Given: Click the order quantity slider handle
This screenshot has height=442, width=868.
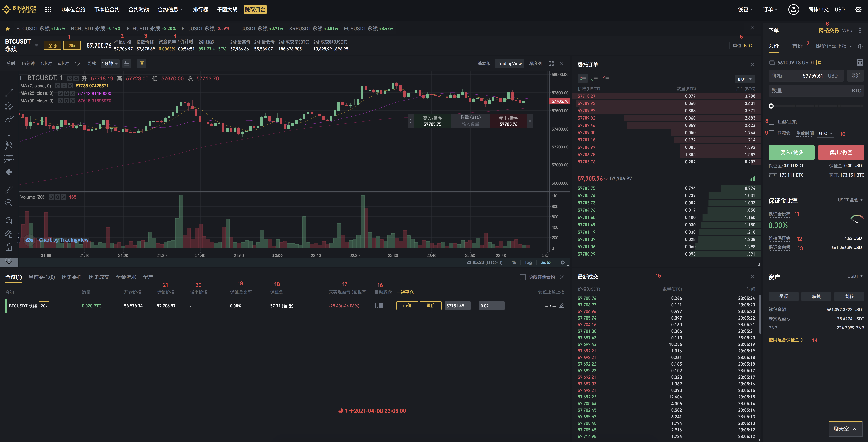Looking at the screenshot, I should [771, 106].
